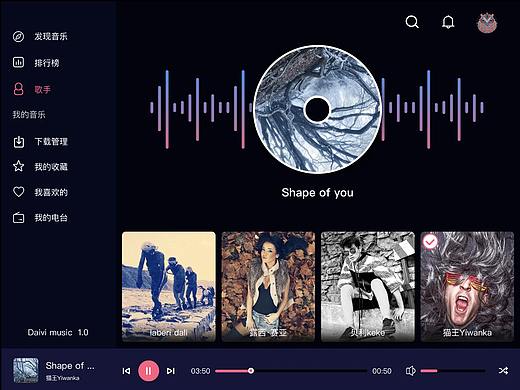This screenshot has height=390, width=520.
Task: Click the small album cover in player bar
Action: [x=26, y=370]
